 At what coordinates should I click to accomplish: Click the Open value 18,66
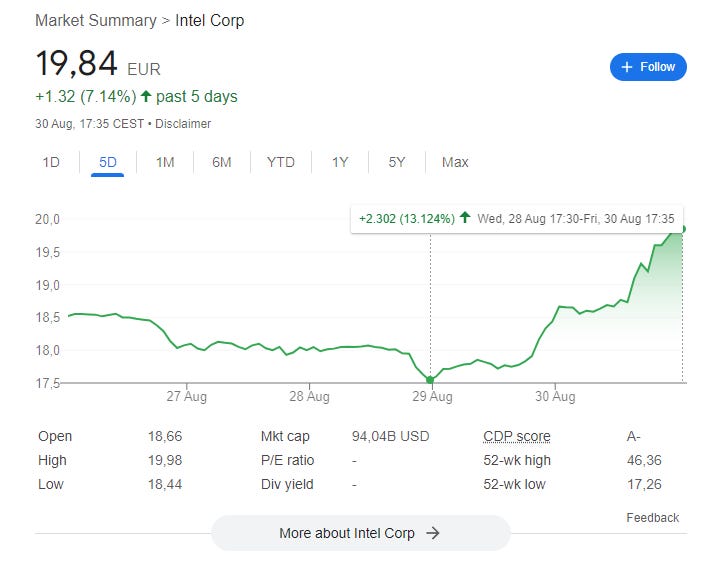tap(165, 436)
